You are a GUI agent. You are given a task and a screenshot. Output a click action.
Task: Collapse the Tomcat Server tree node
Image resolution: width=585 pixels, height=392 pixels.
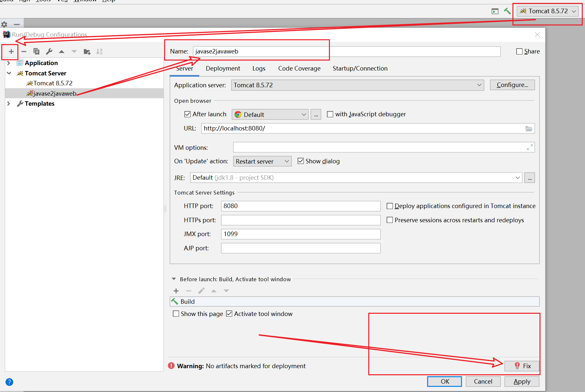(9, 73)
